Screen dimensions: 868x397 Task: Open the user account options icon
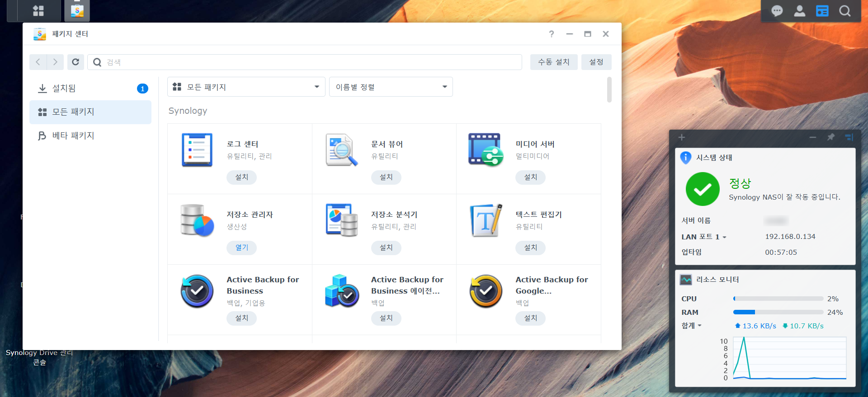[x=800, y=11]
